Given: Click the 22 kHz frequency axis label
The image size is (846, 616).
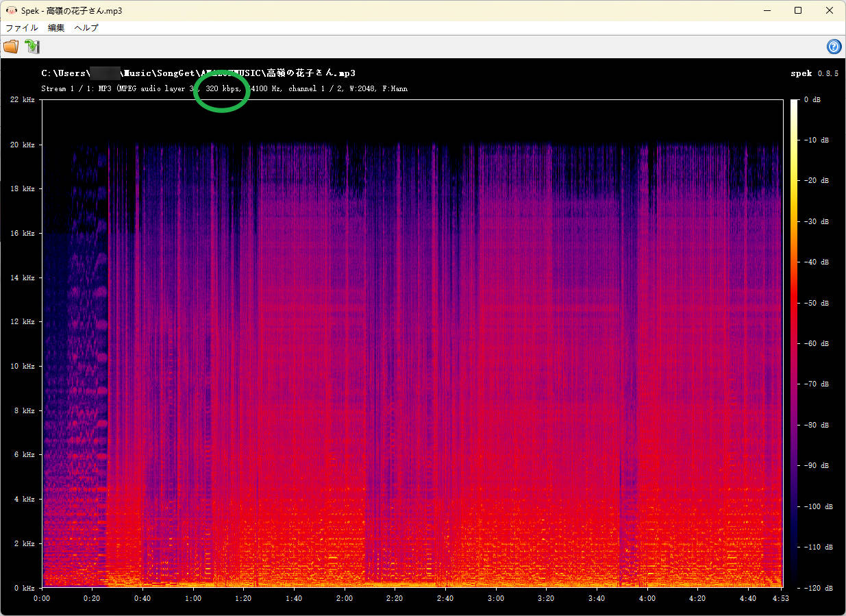Looking at the screenshot, I should click(x=22, y=99).
